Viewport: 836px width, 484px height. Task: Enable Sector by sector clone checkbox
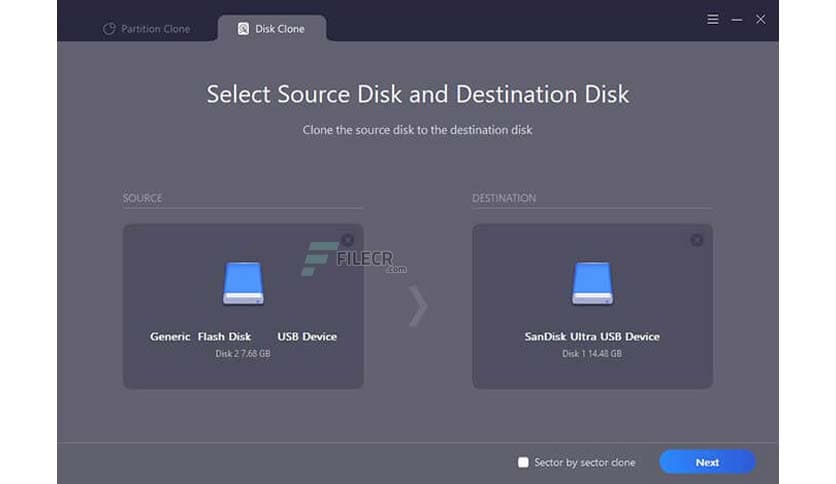pyautogui.click(x=523, y=462)
